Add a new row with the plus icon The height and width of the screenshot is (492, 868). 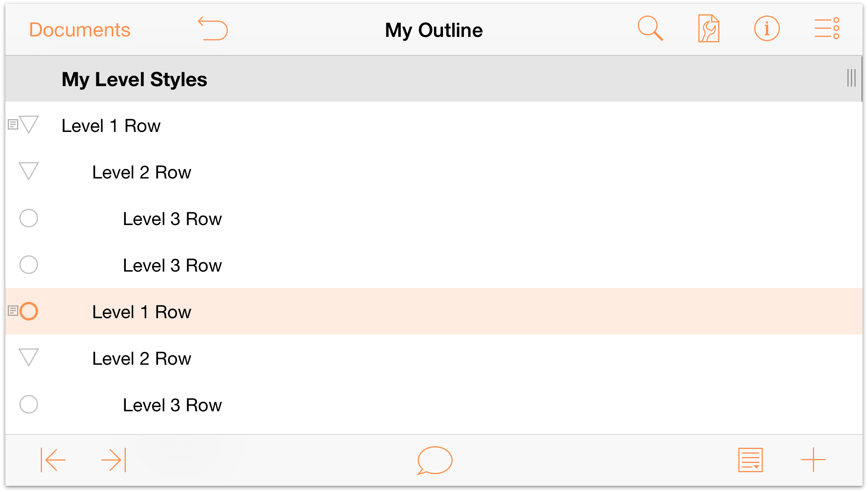[813, 460]
